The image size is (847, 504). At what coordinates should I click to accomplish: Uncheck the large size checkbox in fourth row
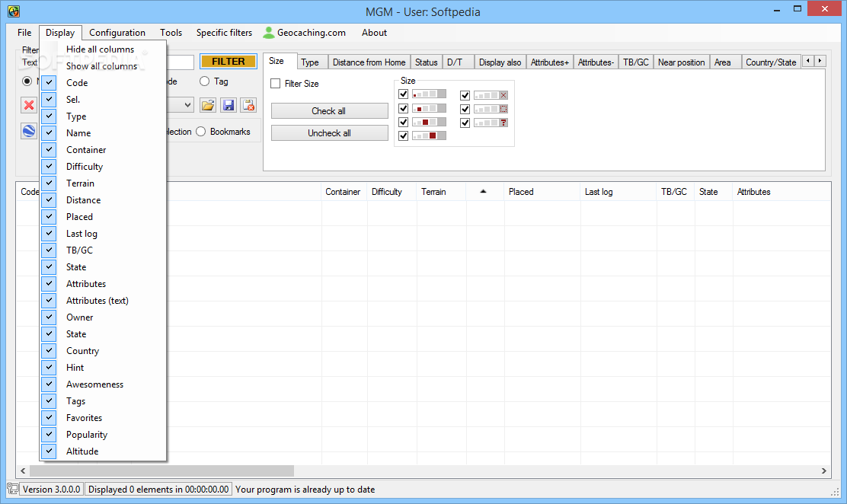tap(403, 136)
